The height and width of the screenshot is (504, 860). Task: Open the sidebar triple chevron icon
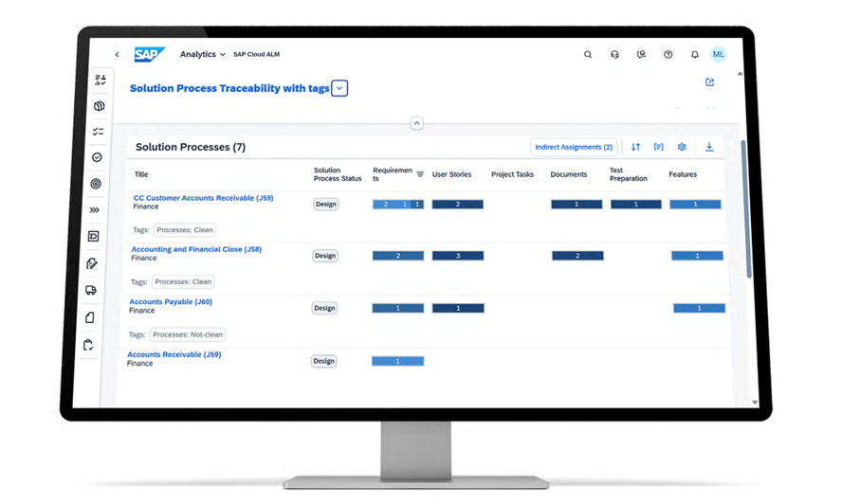94,209
